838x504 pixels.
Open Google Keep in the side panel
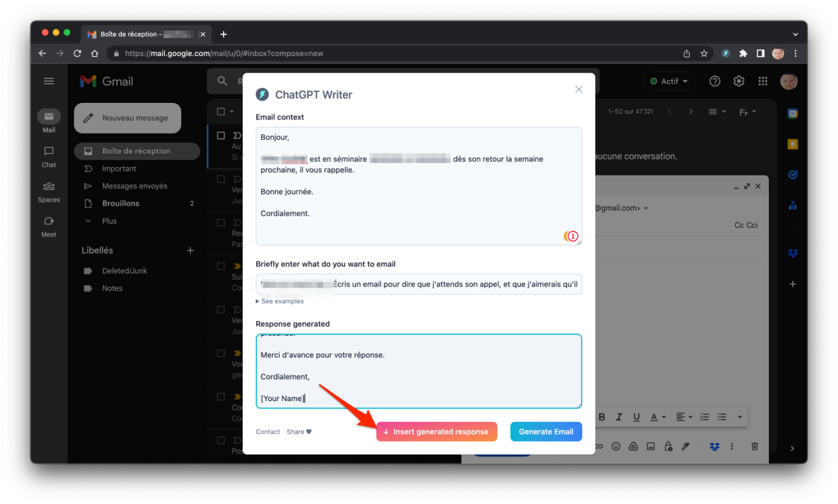pyautogui.click(x=793, y=144)
